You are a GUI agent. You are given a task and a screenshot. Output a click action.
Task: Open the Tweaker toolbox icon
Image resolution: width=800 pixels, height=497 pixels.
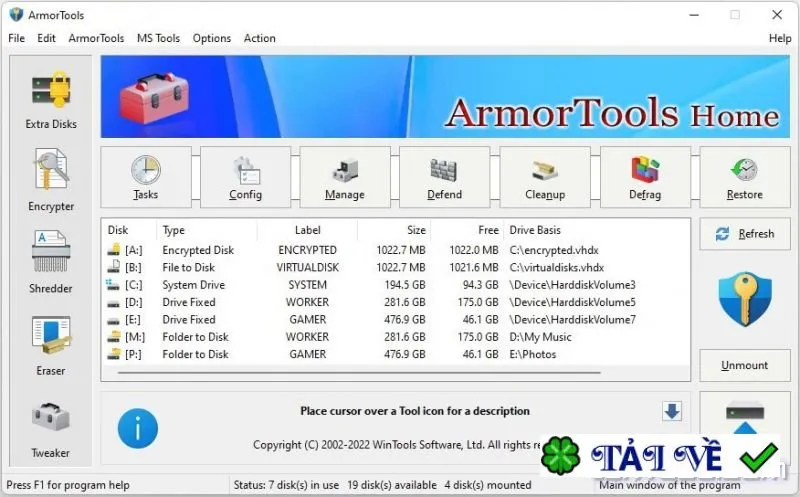(51, 430)
